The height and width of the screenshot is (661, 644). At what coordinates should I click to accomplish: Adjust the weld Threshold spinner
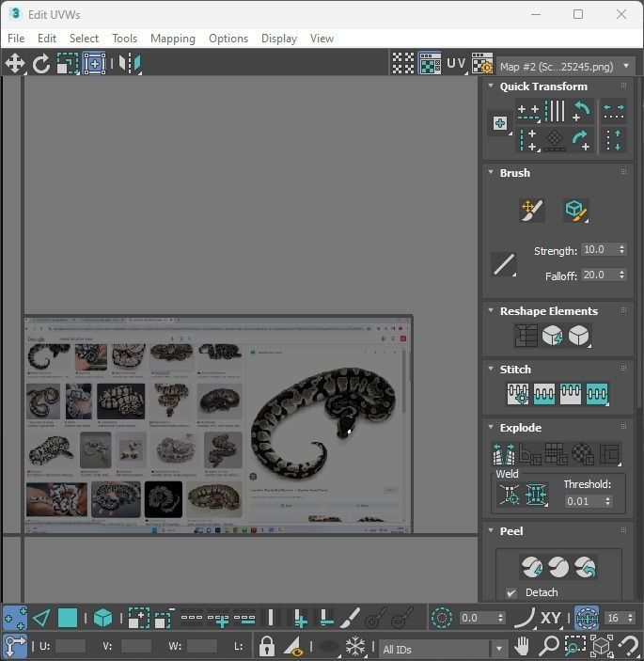[x=607, y=501]
